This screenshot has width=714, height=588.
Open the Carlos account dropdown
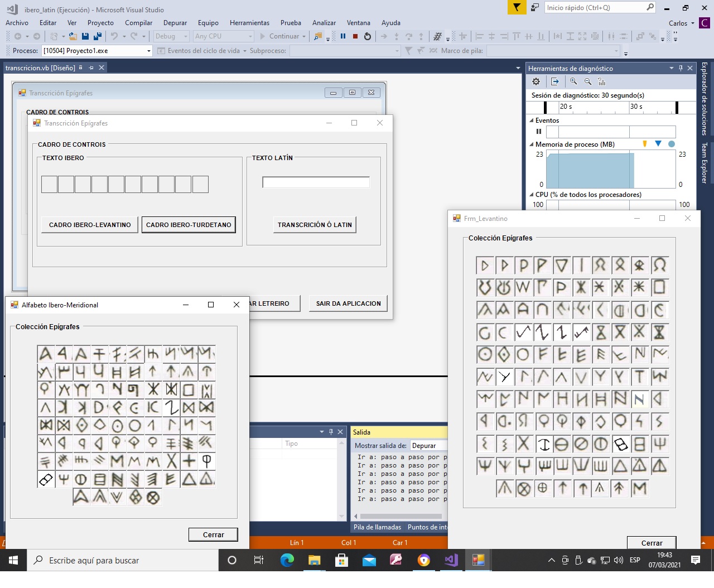[x=681, y=23]
